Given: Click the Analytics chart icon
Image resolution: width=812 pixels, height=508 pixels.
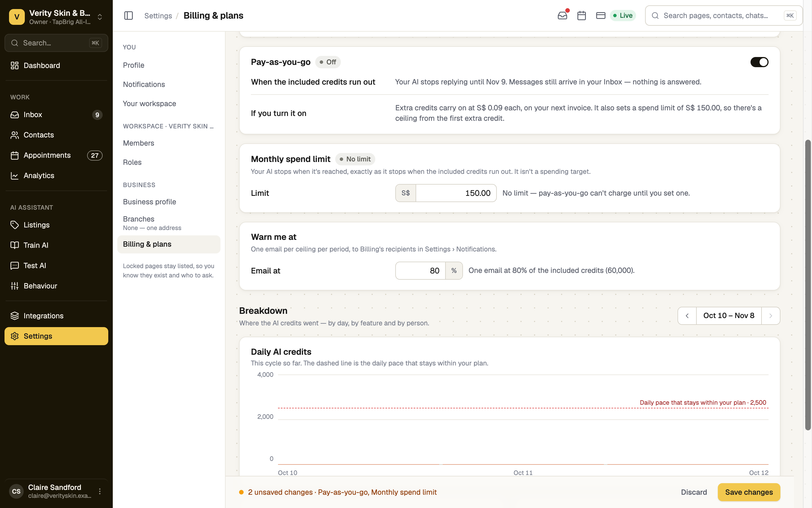Looking at the screenshot, I should point(14,176).
